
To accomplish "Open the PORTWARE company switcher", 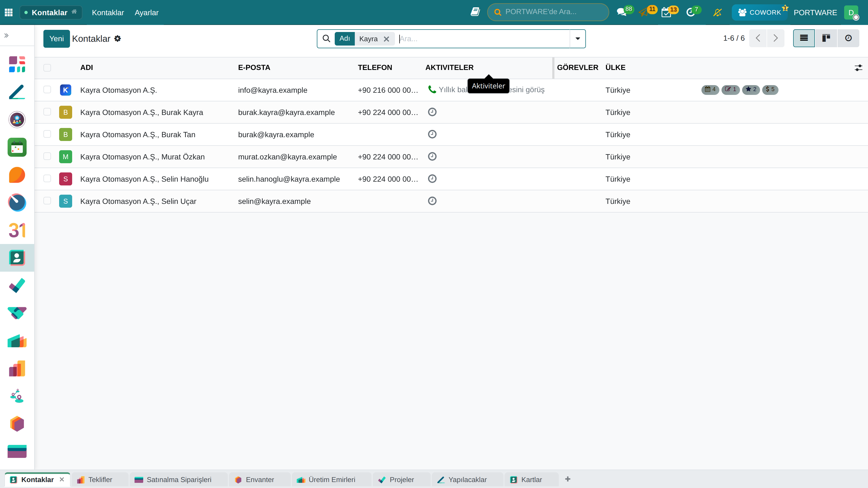I will tap(815, 12).
